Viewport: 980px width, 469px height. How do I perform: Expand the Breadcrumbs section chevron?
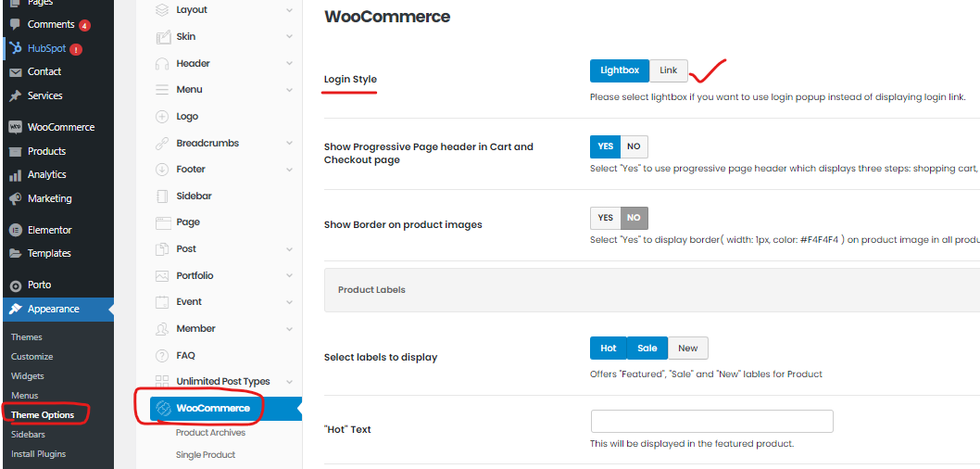[x=289, y=143]
